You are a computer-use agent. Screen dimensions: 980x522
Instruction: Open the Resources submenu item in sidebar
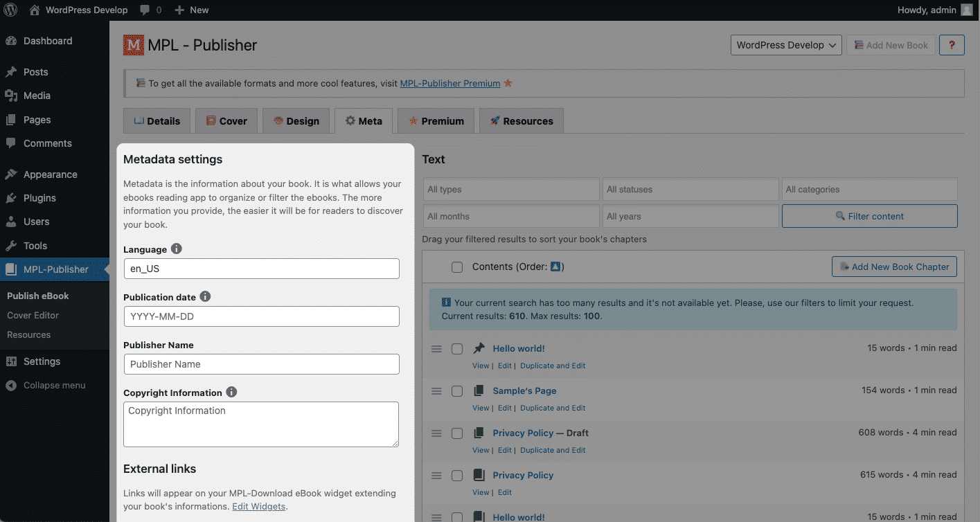tap(28, 334)
